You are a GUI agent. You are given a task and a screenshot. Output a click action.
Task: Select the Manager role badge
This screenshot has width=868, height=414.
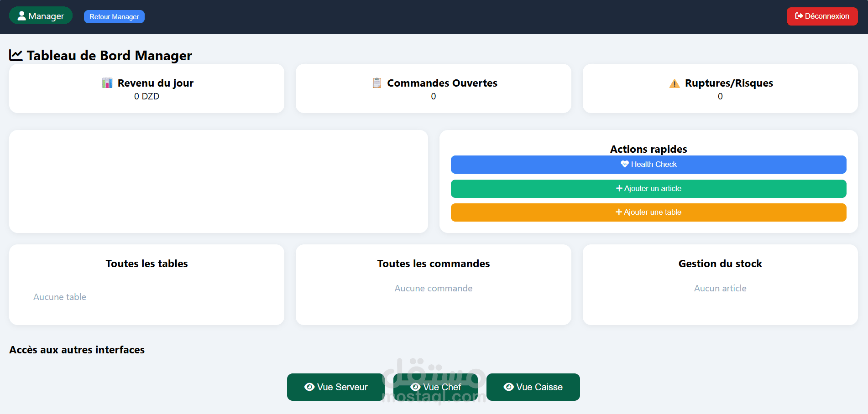click(41, 16)
